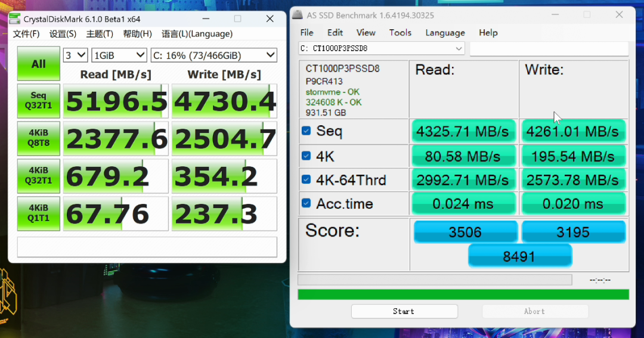Run the 4KiB Q1T1 test
The height and width of the screenshot is (338, 644).
click(x=39, y=213)
